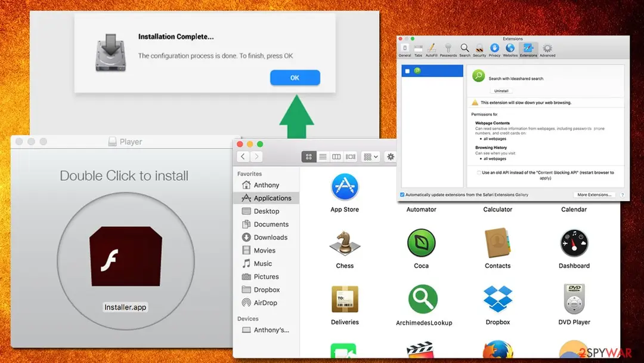This screenshot has width=644, height=363.
Task: Open the Finder action gear menu
Action: (391, 156)
